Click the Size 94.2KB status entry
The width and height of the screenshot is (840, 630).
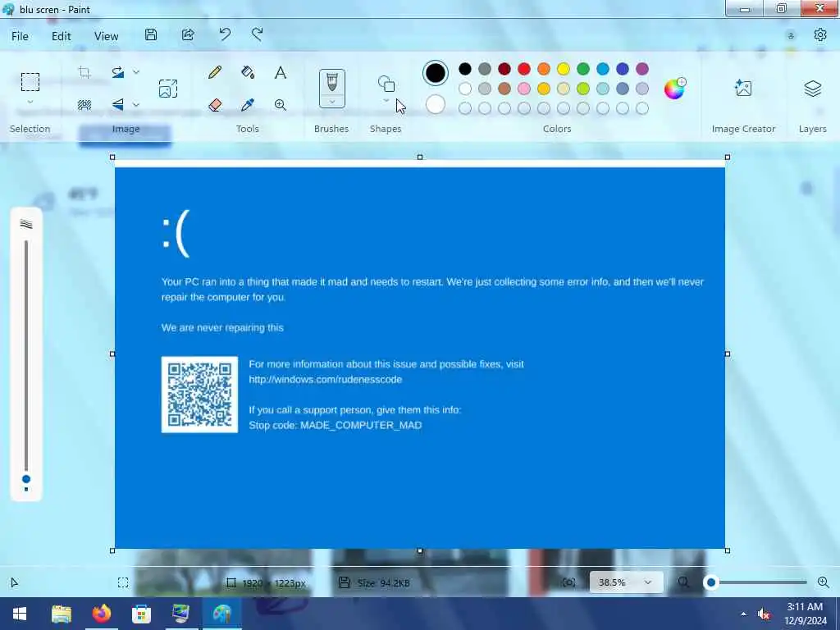coord(374,583)
